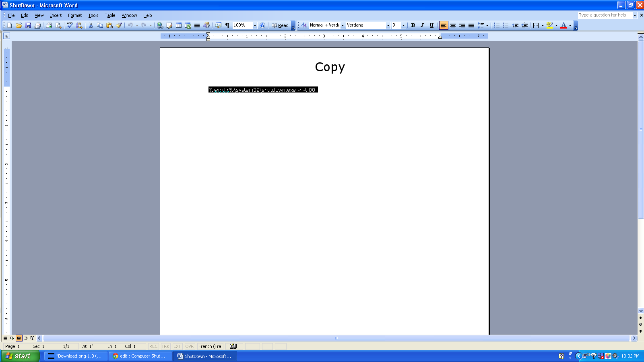644x362 pixels.
Task: Show the Drawing toolbar
Action: [206, 25]
